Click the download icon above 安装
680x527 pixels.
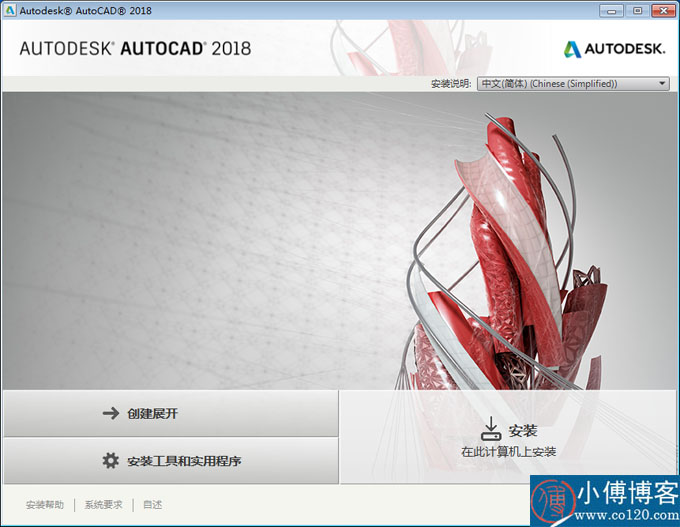490,430
